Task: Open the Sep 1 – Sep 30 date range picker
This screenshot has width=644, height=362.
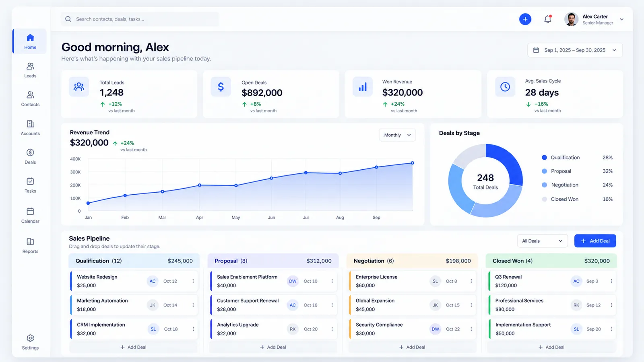Action: point(575,50)
